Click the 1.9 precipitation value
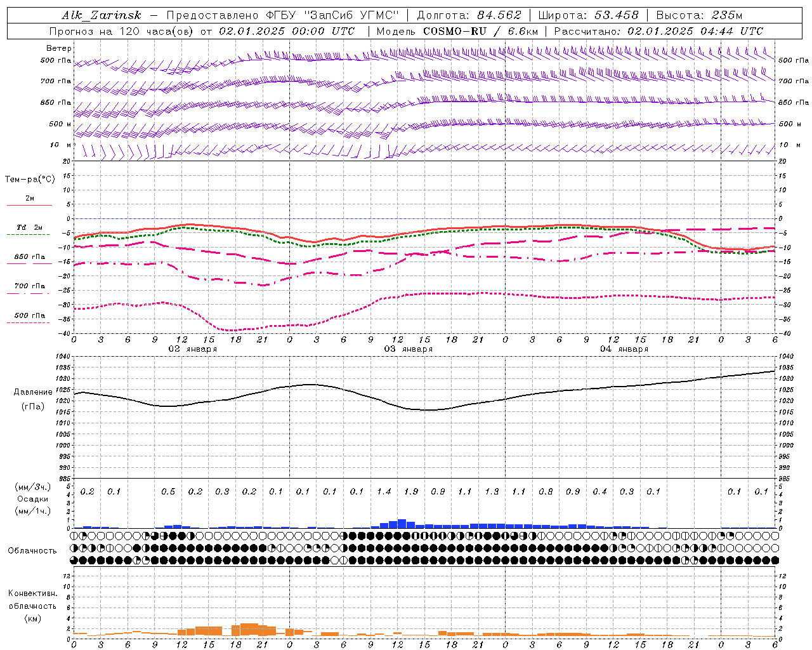This screenshot has width=812, height=650. 411,492
